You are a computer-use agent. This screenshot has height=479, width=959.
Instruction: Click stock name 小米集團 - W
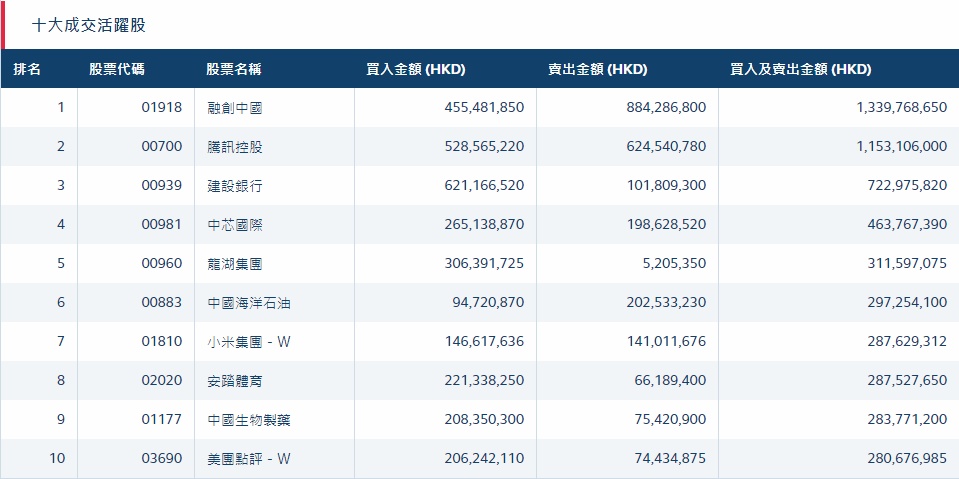(x=249, y=342)
